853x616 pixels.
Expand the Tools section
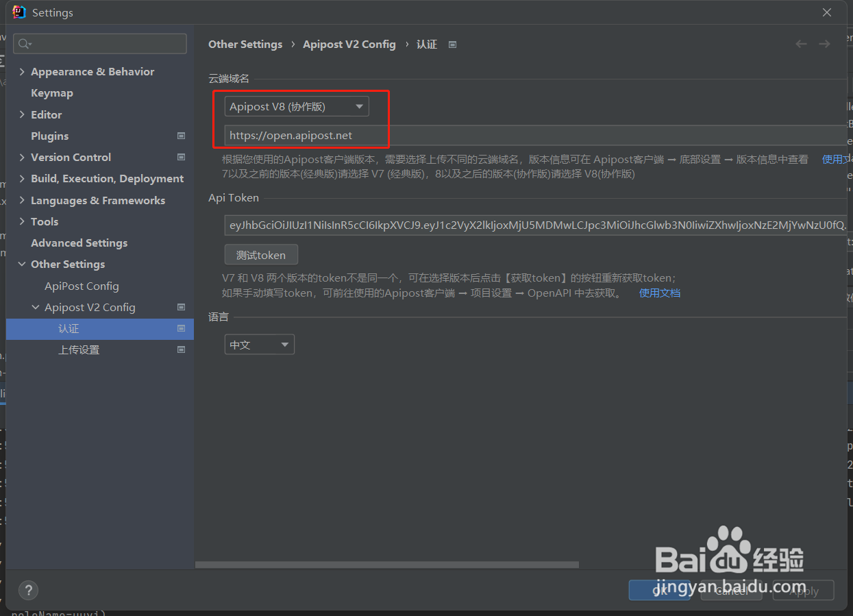(22, 221)
